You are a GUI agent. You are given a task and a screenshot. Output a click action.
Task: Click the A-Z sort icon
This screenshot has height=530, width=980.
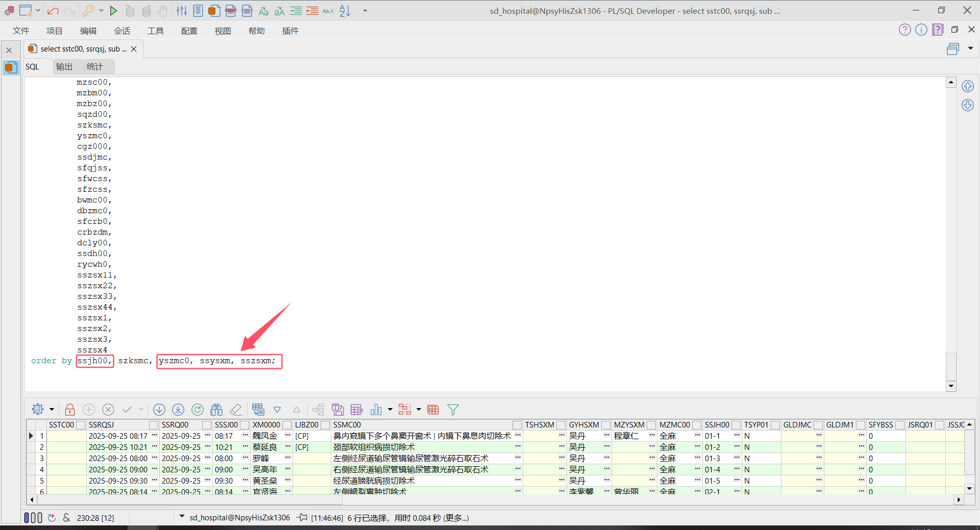pyautogui.click(x=345, y=11)
